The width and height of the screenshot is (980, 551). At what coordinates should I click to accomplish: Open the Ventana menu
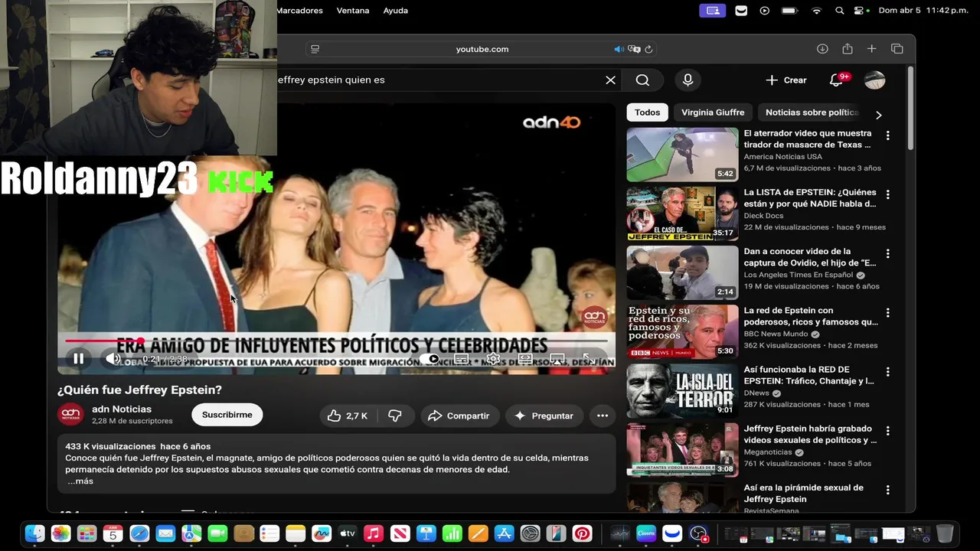click(x=353, y=11)
